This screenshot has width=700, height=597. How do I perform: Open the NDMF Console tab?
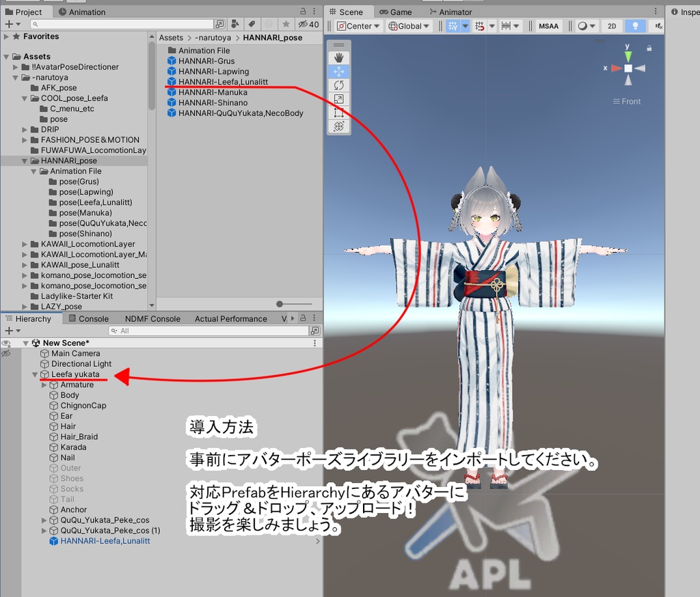(152, 318)
